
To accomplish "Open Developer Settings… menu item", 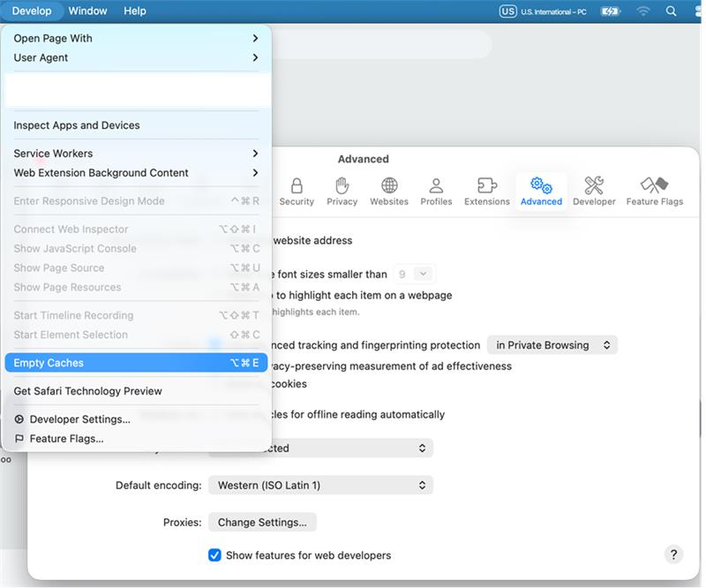I will tap(136, 419).
